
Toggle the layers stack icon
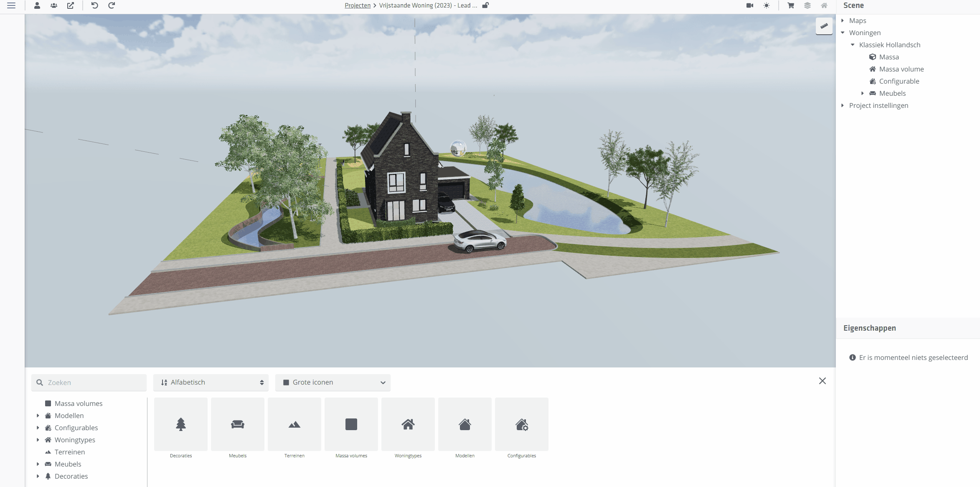click(807, 5)
